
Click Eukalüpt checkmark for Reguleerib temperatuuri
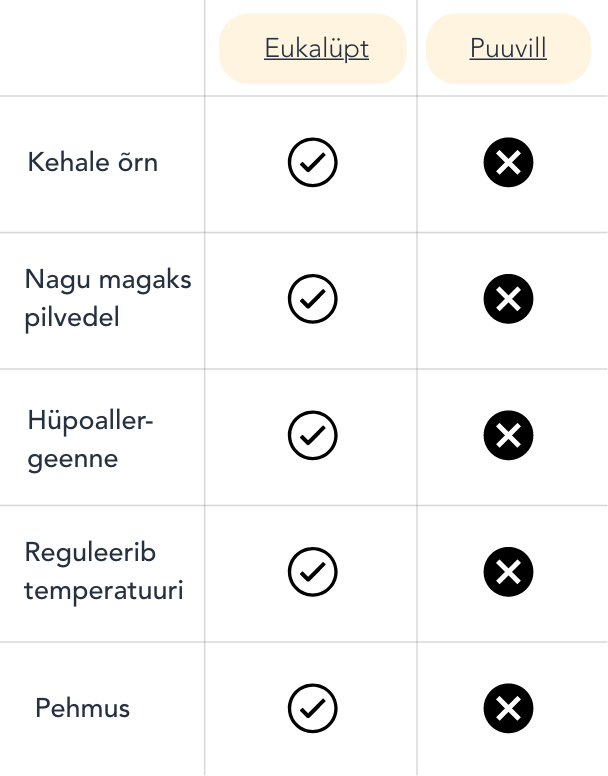pyautogui.click(x=313, y=572)
